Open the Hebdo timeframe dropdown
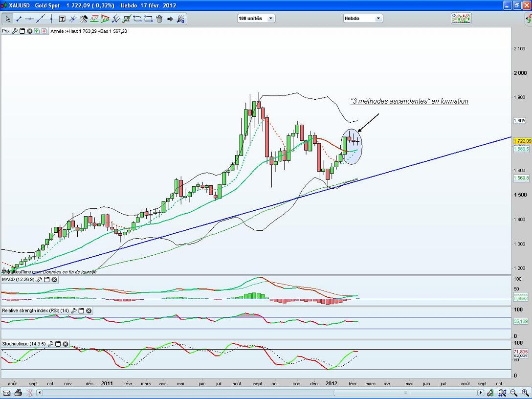The width and height of the screenshot is (532, 399). pos(362,19)
